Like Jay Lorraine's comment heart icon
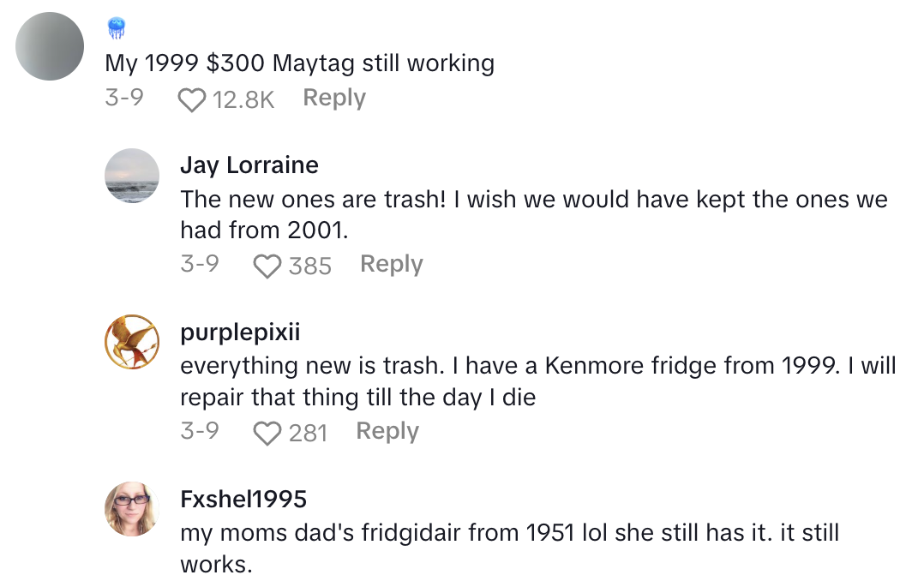This screenshot has width=924, height=581. (x=267, y=265)
